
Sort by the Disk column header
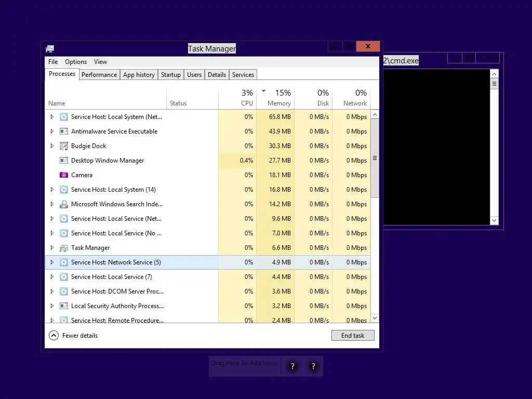pyautogui.click(x=313, y=98)
